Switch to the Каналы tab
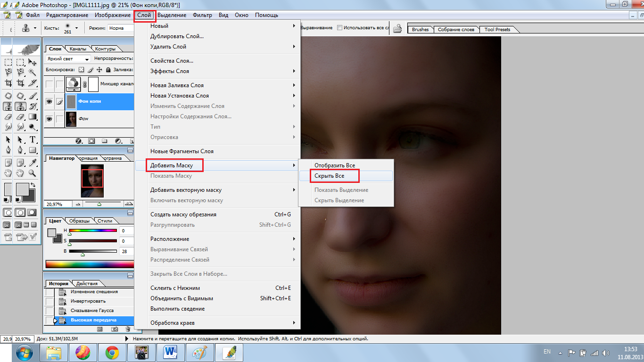Screen dimensions: 644x362 click(78, 49)
